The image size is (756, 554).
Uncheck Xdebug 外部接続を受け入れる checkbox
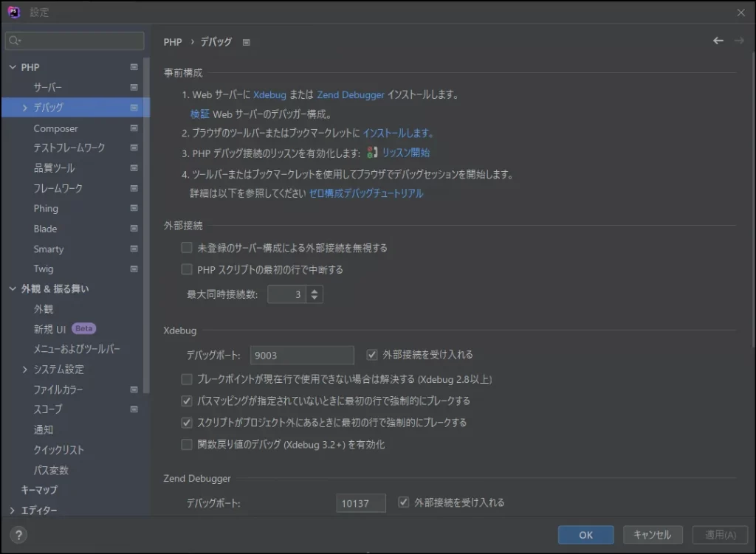tap(372, 355)
